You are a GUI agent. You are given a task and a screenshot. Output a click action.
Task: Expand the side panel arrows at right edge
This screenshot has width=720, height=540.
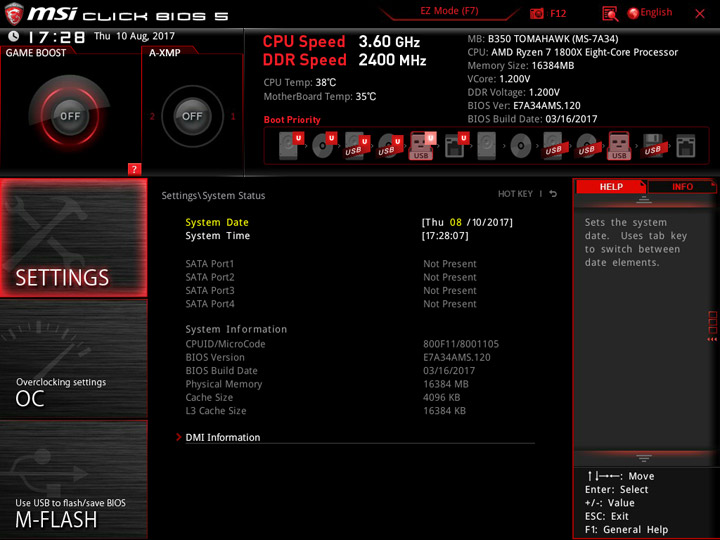[x=712, y=339]
